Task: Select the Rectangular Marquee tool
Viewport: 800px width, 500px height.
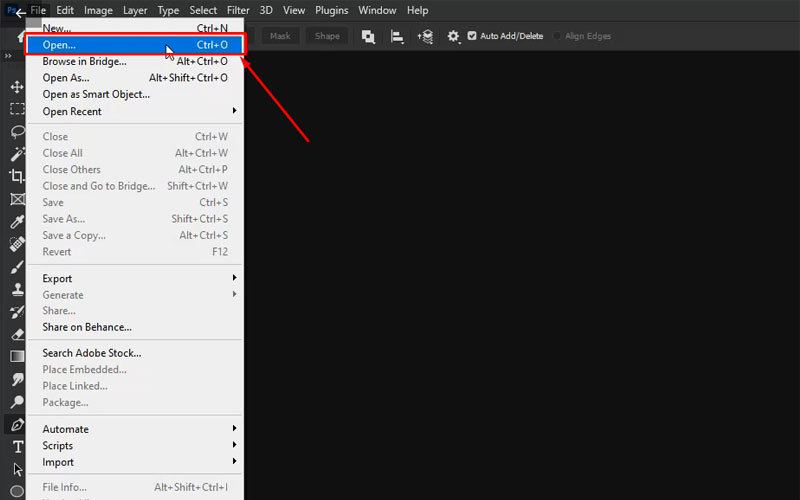Action: pos(17,109)
